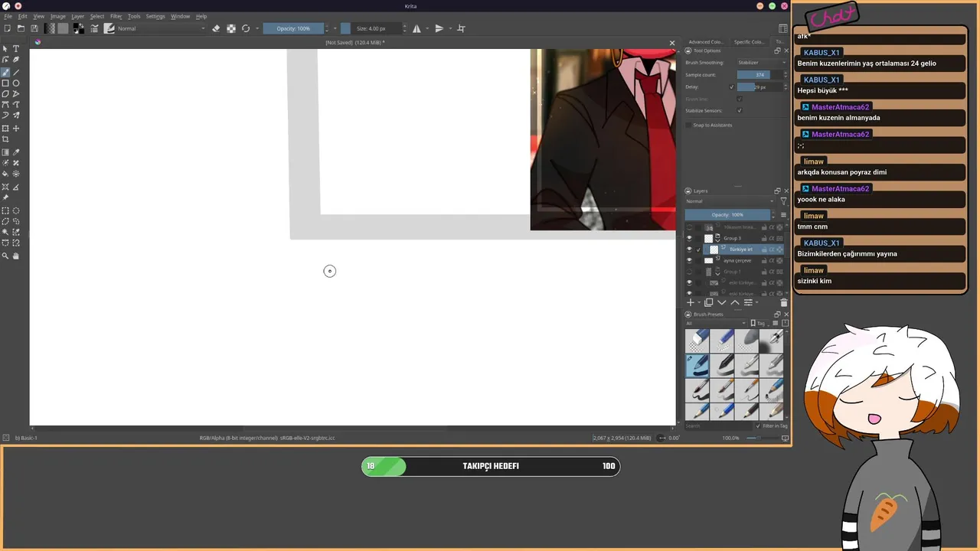This screenshot has width=980, height=551.
Task: Select the Crop tool
Action: click(5, 139)
